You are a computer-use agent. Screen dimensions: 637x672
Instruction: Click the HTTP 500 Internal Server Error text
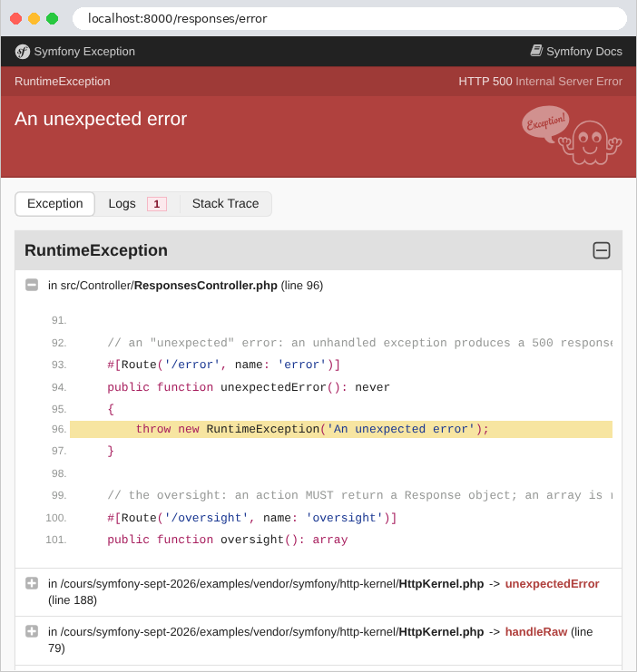[x=541, y=82]
